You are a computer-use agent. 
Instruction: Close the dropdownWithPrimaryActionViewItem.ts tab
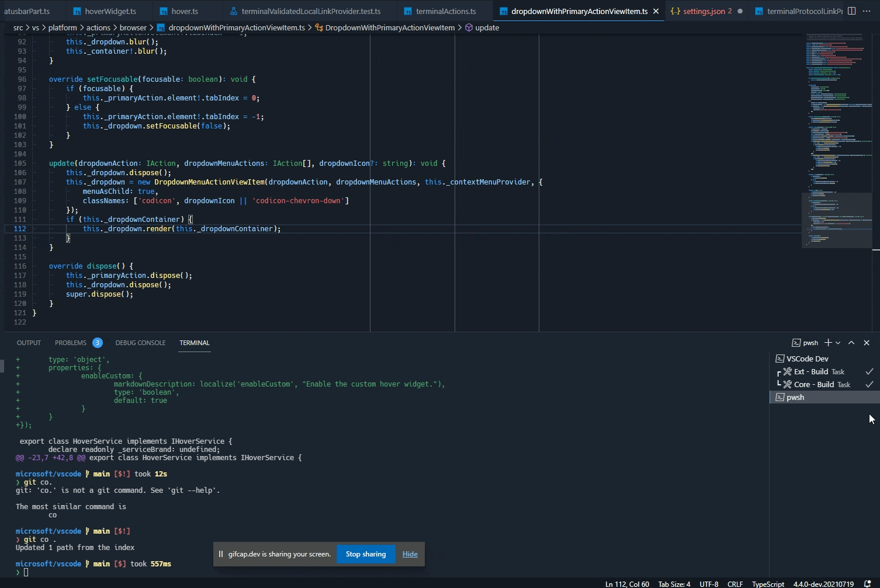click(656, 11)
